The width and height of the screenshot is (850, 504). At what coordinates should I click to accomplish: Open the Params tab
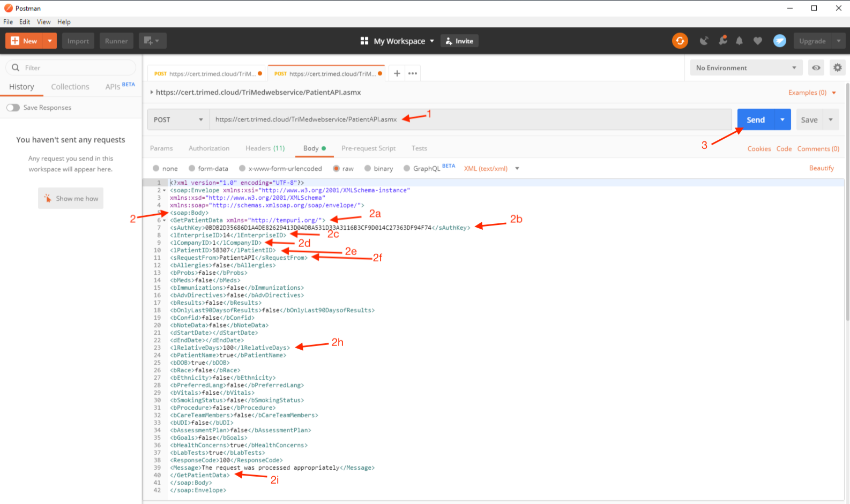click(161, 148)
